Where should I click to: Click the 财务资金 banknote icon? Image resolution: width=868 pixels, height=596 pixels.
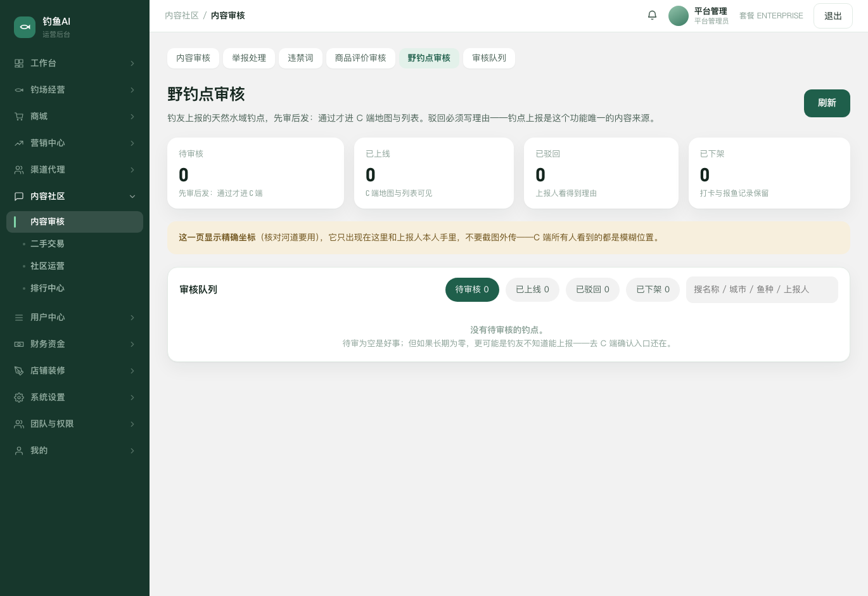pos(19,344)
